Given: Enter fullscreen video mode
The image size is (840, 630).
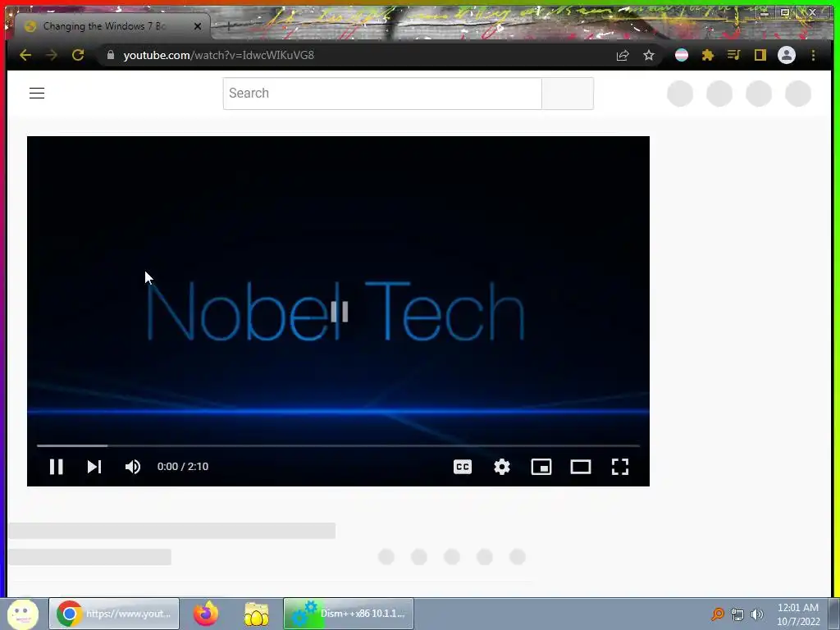Looking at the screenshot, I should click(x=620, y=467).
